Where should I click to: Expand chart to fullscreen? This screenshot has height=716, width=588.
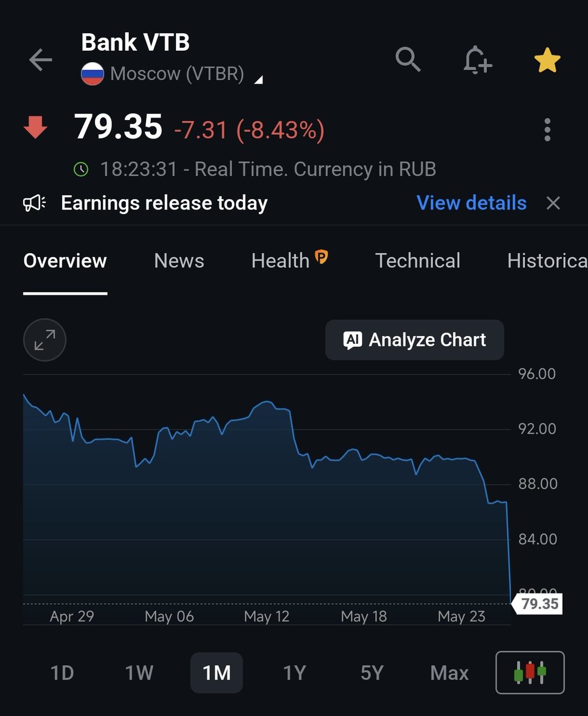(x=45, y=341)
